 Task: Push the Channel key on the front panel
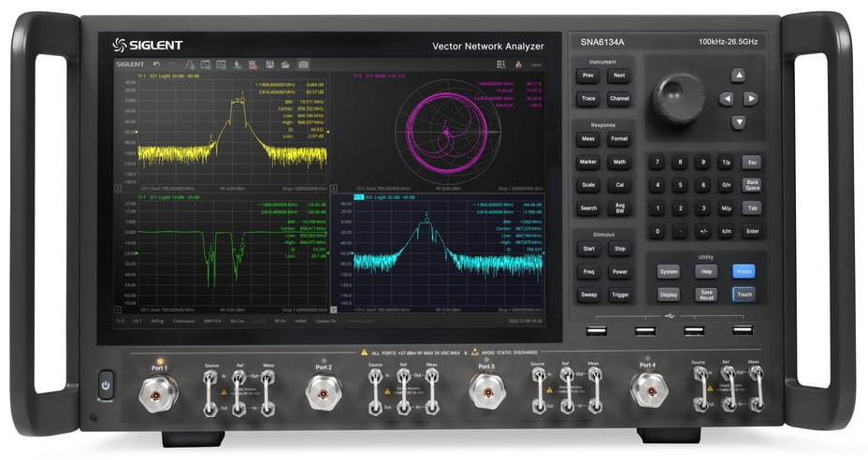pos(619,99)
